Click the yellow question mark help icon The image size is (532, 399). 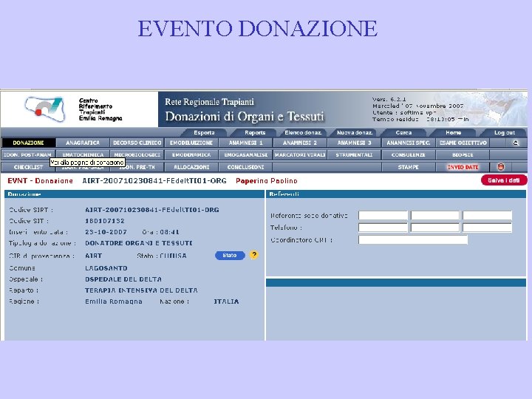click(253, 255)
